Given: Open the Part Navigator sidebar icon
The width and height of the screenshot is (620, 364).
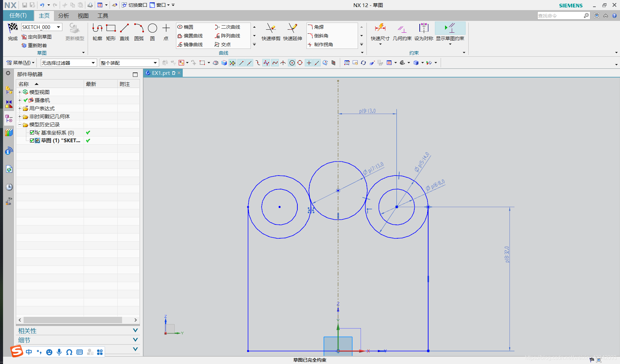Looking at the screenshot, I should pos(9,119).
